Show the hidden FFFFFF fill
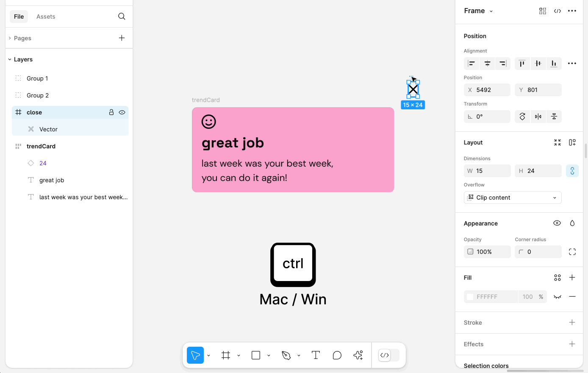588x373 pixels. tap(557, 297)
